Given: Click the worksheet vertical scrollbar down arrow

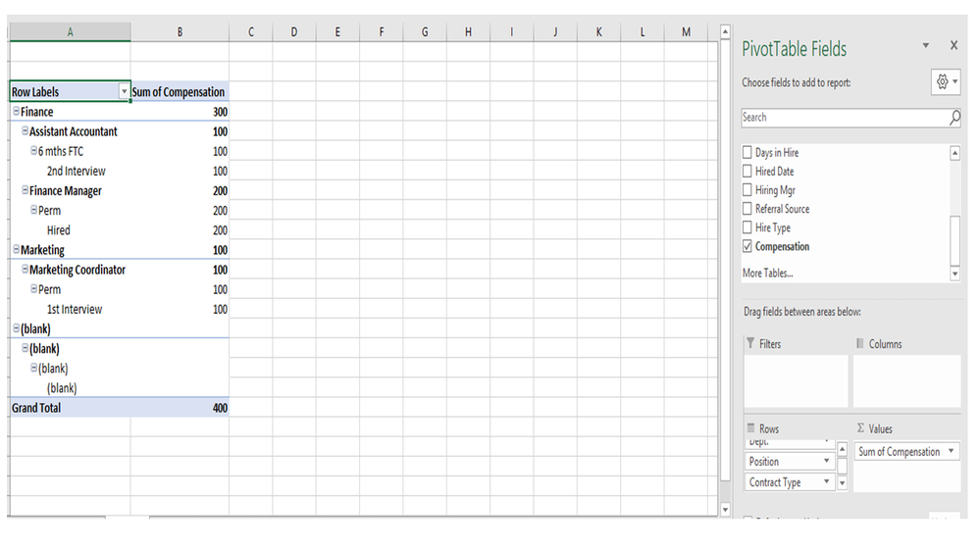Looking at the screenshot, I should [x=725, y=510].
